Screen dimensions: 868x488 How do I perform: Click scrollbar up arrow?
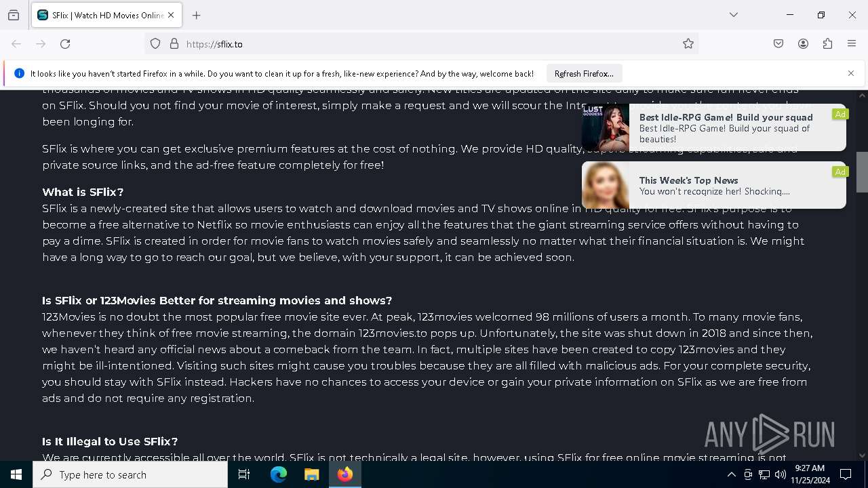[862, 96]
